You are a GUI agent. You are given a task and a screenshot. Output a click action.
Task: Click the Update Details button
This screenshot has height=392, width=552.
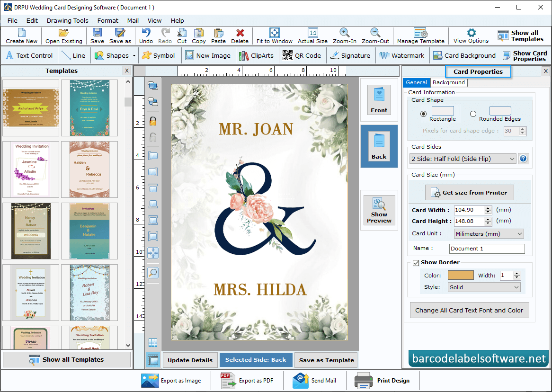point(190,360)
